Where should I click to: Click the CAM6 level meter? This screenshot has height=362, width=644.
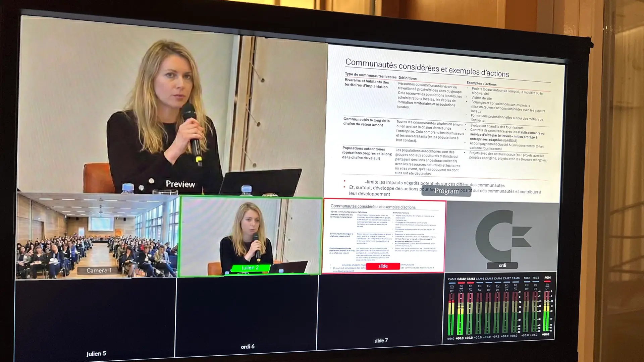tap(497, 312)
